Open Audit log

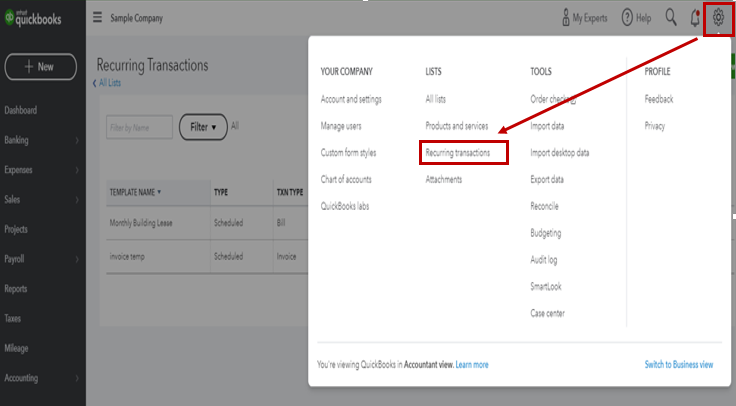(x=544, y=260)
